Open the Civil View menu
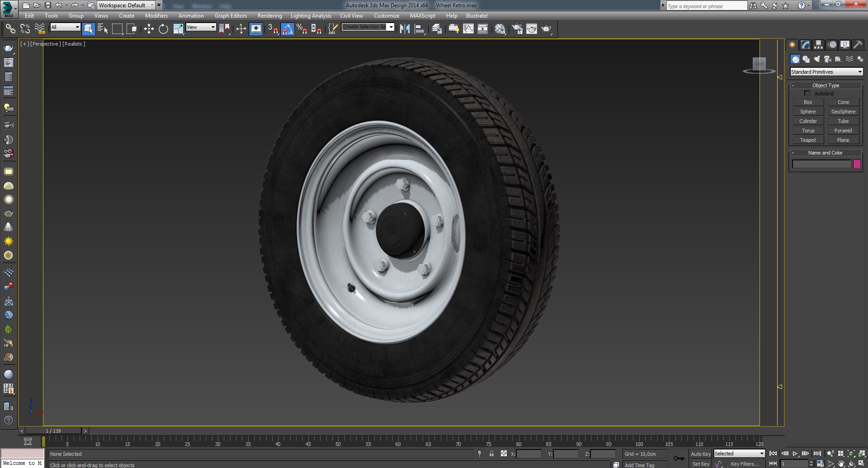Screen dimensions: 868x468 [x=351, y=16]
